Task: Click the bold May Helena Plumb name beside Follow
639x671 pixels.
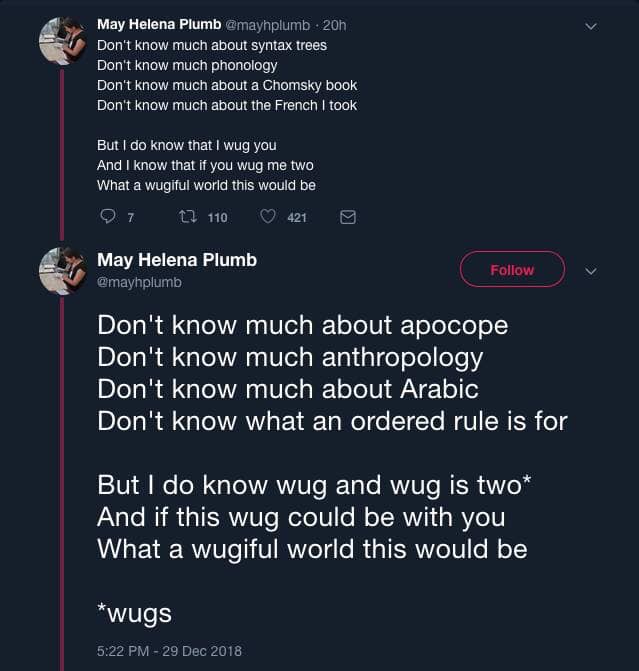Action: [x=177, y=260]
